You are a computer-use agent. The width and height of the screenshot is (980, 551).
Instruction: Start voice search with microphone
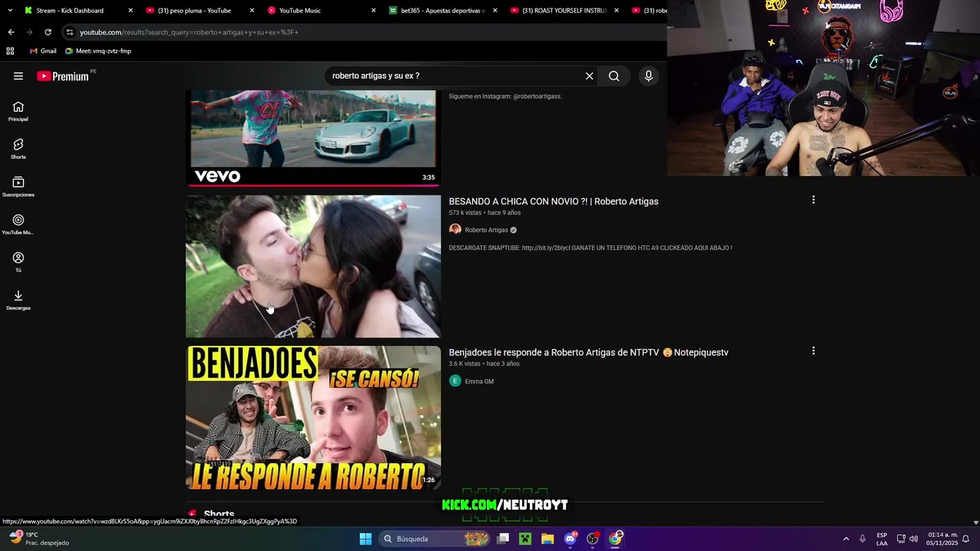[x=648, y=76]
